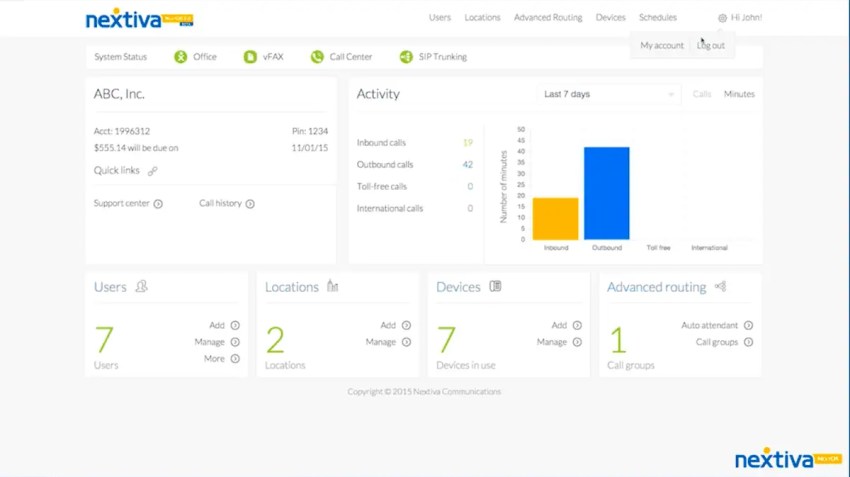Click the Advanced routing share icon

point(720,286)
